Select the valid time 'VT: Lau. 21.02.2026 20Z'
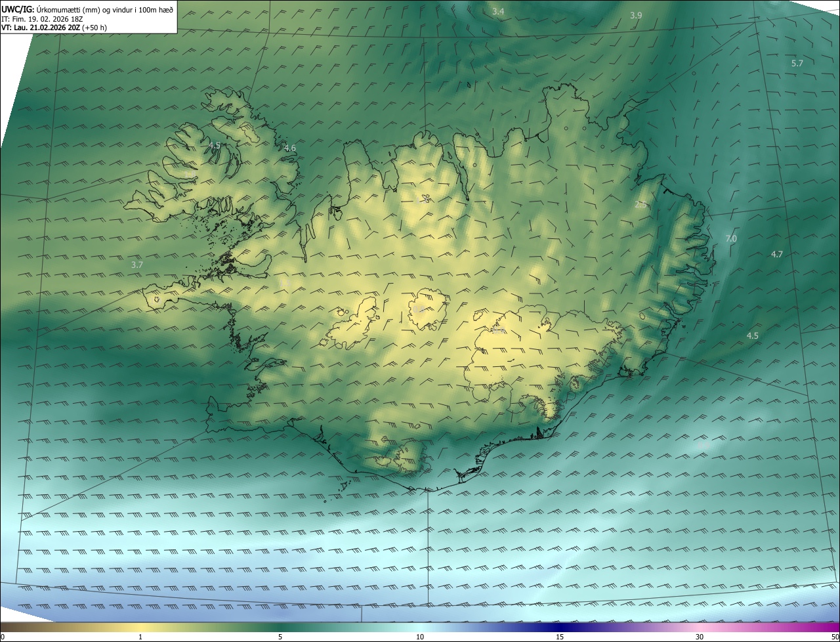The image size is (840, 642). pyautogui.click(x=41, y=28)
